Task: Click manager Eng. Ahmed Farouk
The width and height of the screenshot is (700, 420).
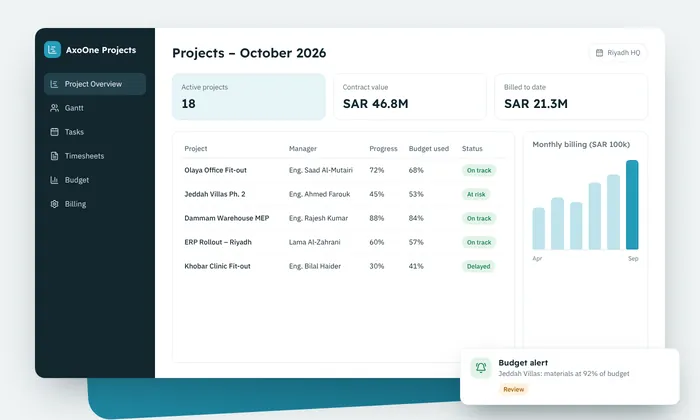Action: [319, 194]
